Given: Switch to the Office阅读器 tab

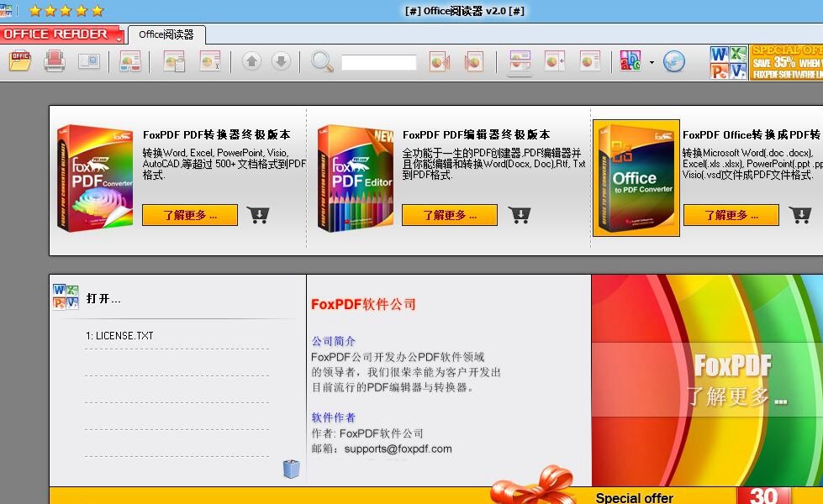Looking at the screenshot, I should coord(166,34).
